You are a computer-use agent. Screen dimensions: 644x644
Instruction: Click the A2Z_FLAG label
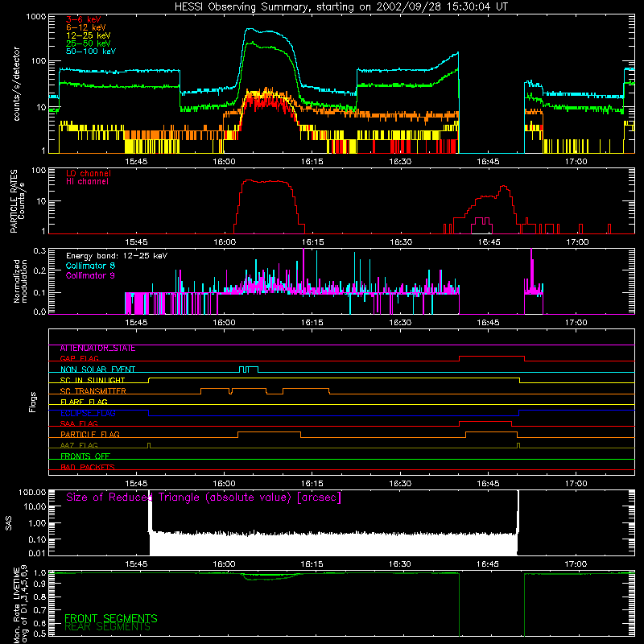pos(79,446)
